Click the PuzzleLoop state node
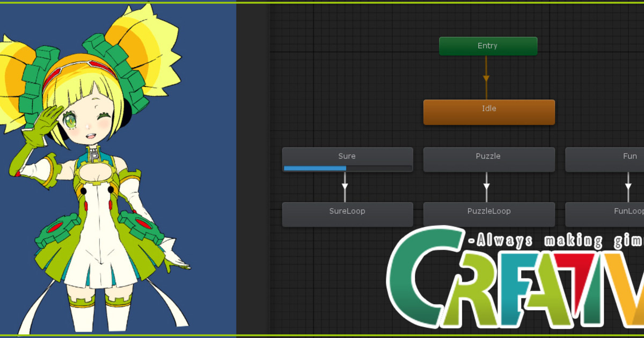 coord(488,214)
